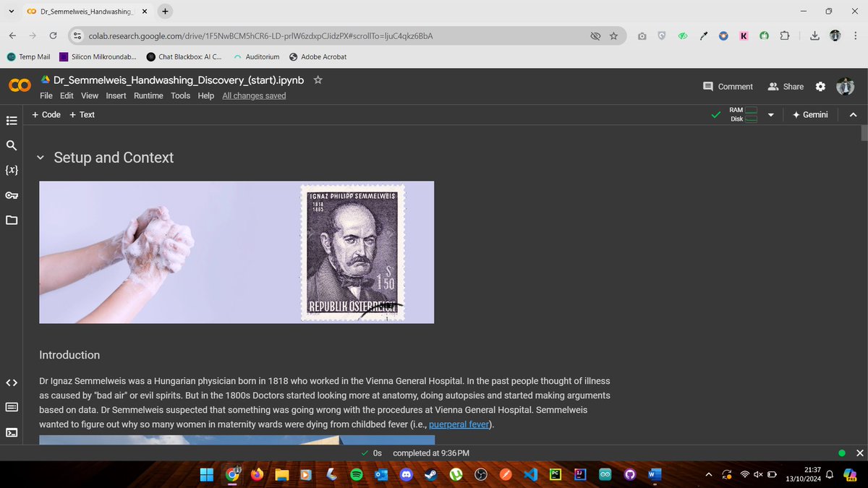Collapse the Setup and Context section
The height and width of the screenshot is (488, 868).
[x=41, y=158]
